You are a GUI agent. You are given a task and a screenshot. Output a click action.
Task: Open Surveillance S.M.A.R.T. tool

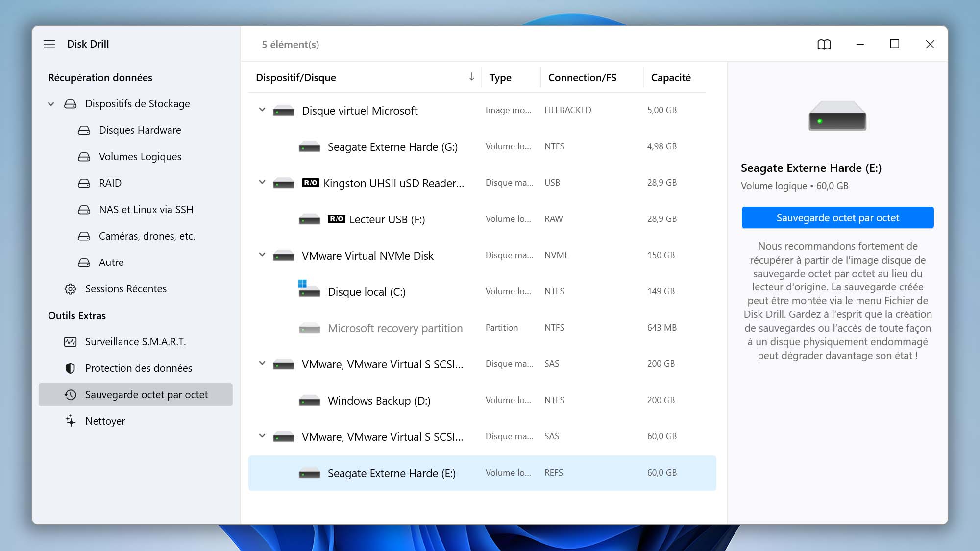tap(136, 342)
